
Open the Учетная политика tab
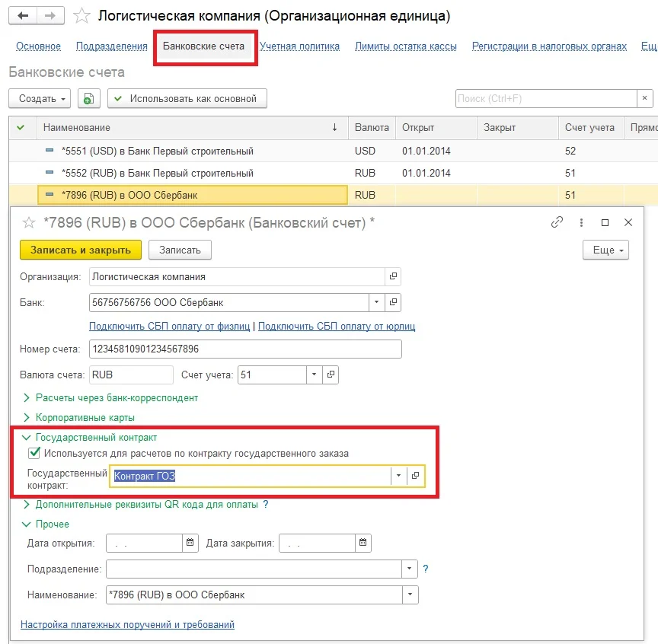(299, 46)
